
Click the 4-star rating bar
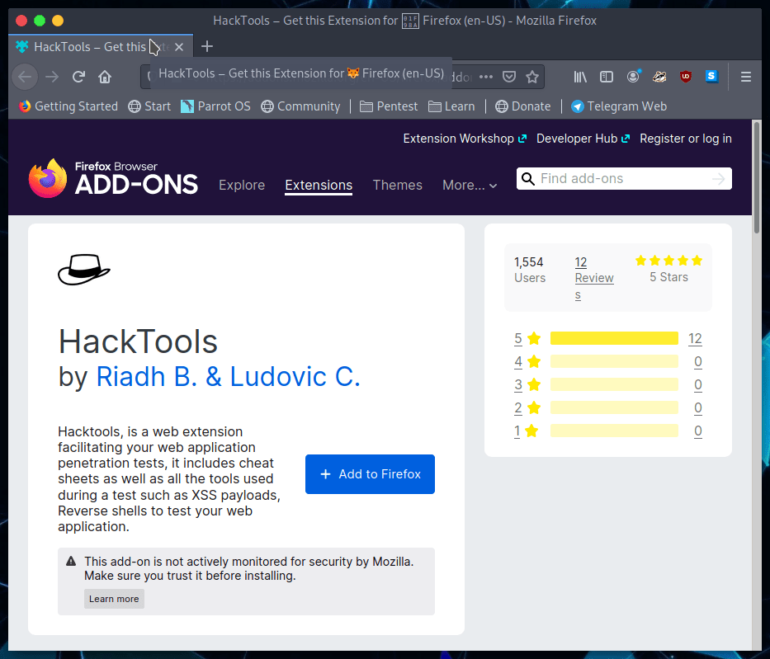coord(614,361)
